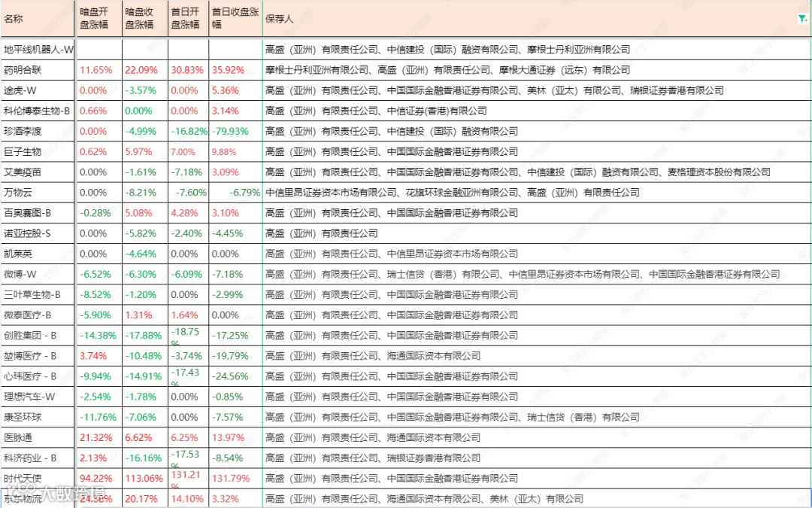Select the 暗盘收盘涨幅 column header
This screenshot has width=812, height=508.
144,19
